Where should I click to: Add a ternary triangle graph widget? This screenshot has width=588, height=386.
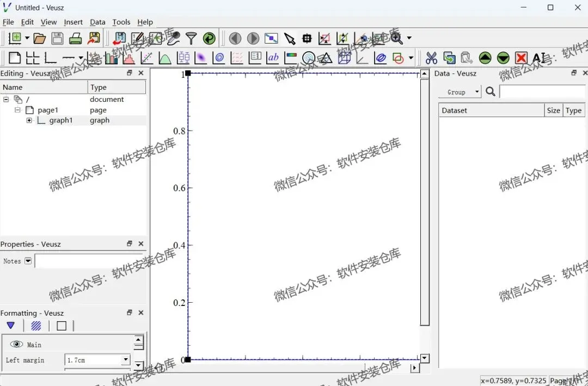tap(326, 58)
